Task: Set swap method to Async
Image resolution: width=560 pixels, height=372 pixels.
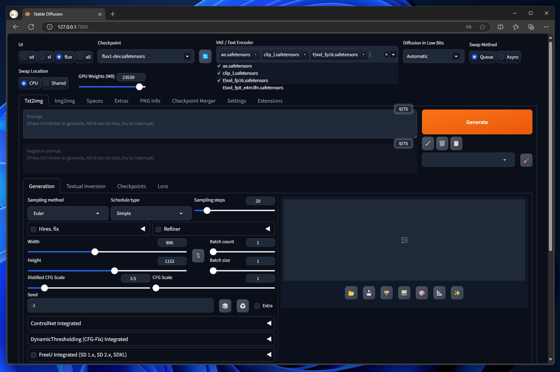Action: pos(509,57)
